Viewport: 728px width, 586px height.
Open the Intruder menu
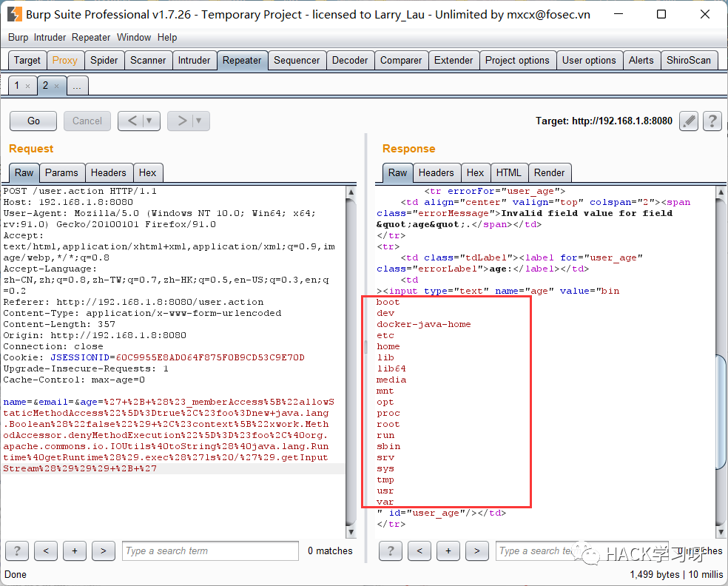(x=50, y=37)
